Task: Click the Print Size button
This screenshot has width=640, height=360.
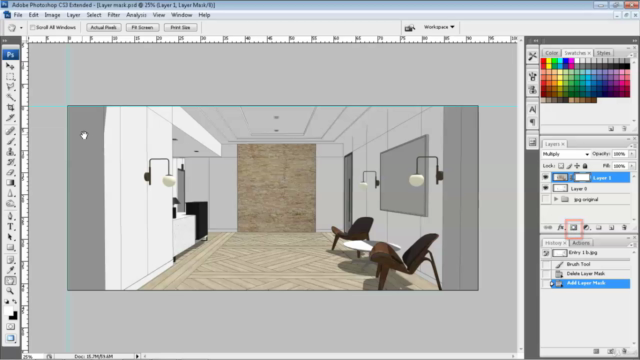Action: point(180,27)
